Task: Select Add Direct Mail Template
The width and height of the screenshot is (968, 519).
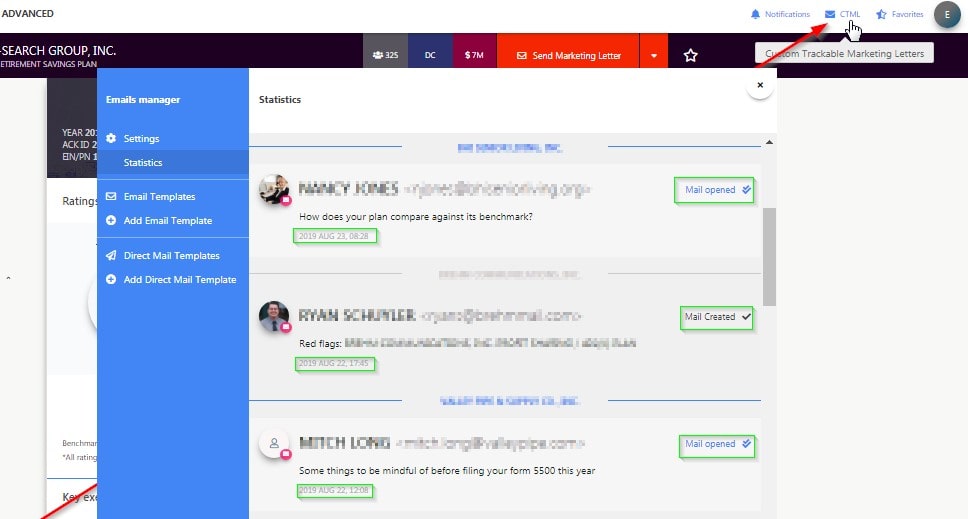Action: [179, 280]
